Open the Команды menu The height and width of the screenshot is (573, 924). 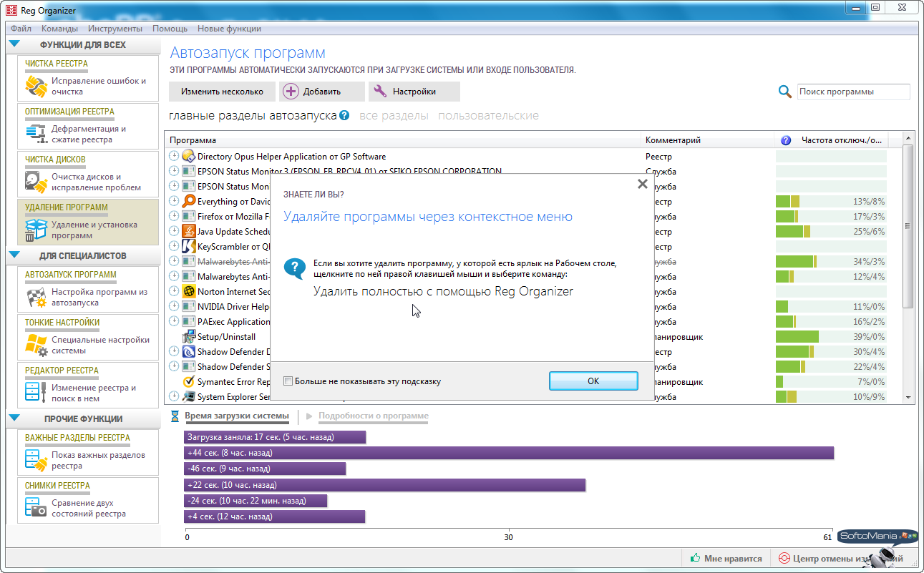[x=60, y=29]
